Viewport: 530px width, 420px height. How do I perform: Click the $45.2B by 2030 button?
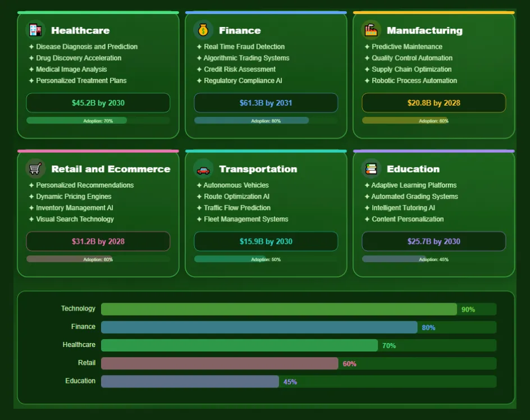98,103
